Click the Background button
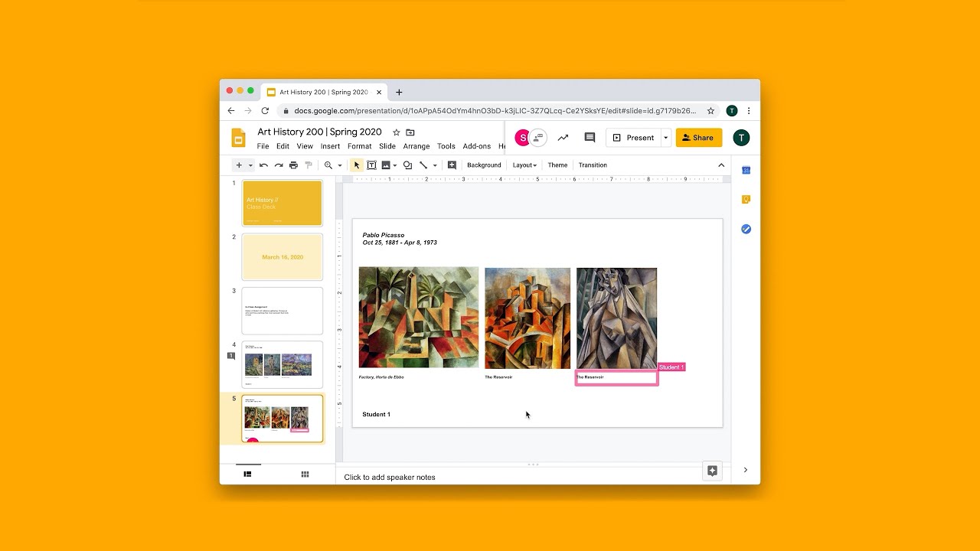The height and width of the screenshot is (551, 980). point(484,165)
